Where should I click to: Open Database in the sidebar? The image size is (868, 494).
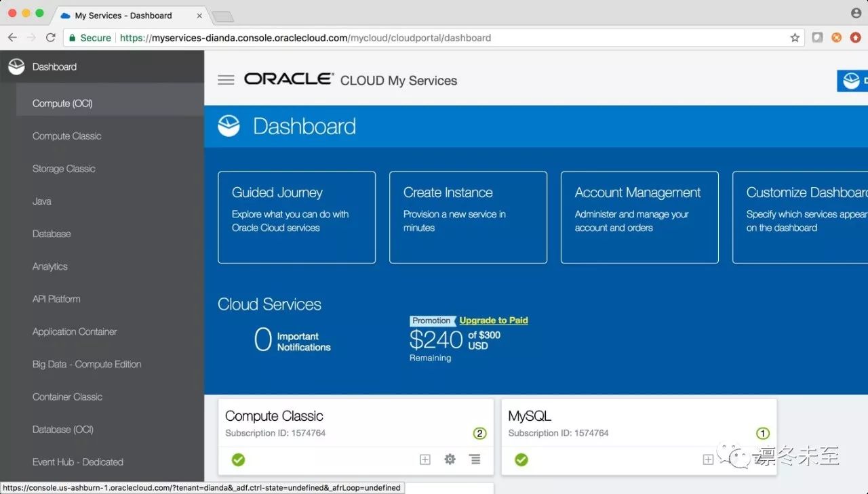(x=52, y=234)
